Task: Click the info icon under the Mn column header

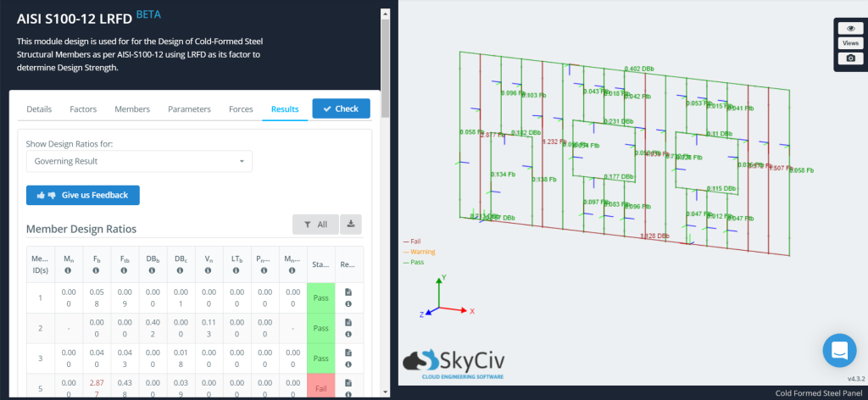Action: tap(68, 271)
